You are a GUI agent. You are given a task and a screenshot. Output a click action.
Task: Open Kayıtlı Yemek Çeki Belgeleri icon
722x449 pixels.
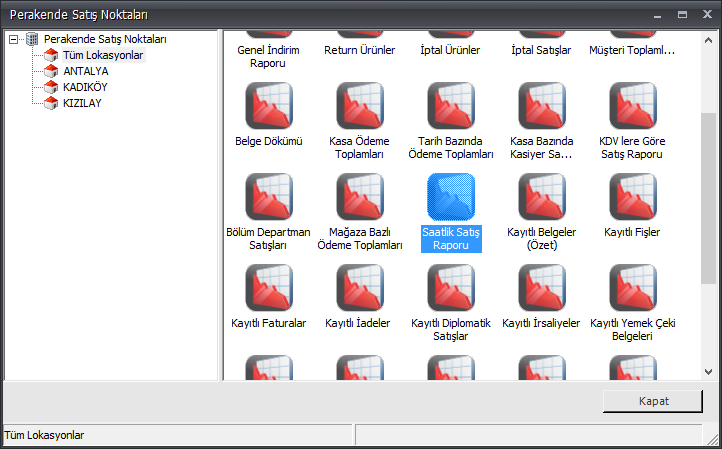(x=633, y=287)
